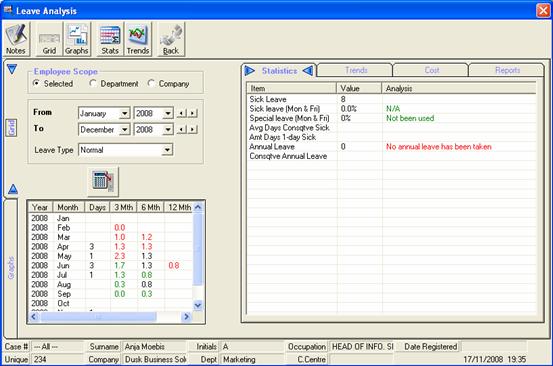Click the Surname field Anja Moebis
Screen dimensions: 553x366
point(153,347)
